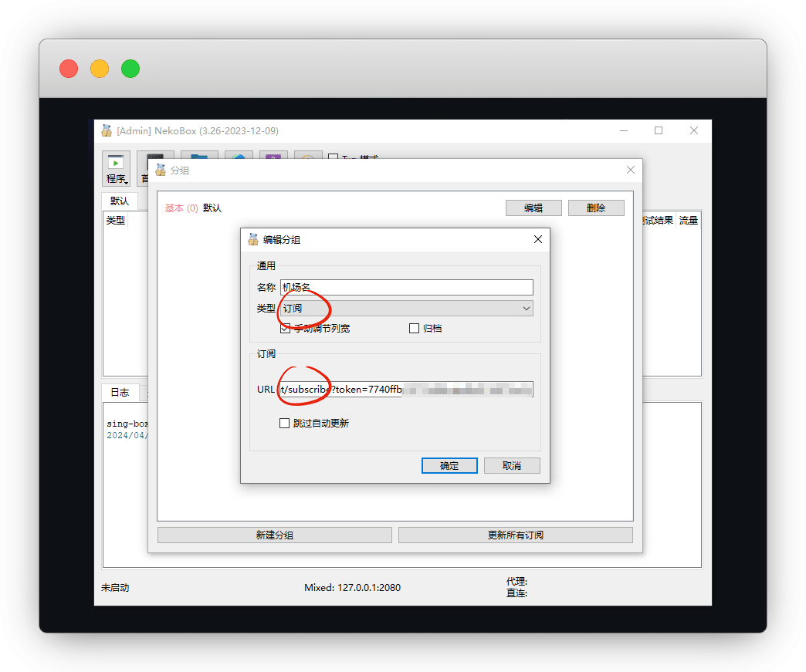Expand the 类型 dropdown set to 订阅
806x672 pixels.
[x=406, y=308]
